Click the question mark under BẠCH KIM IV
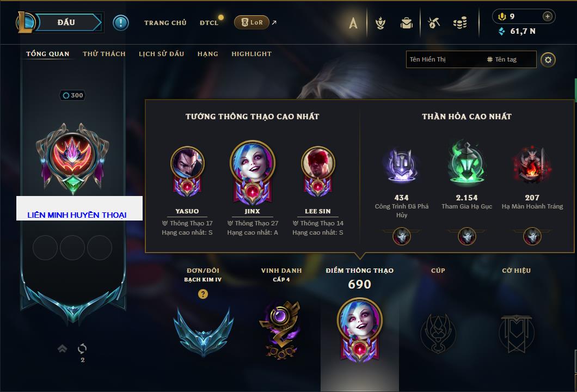577x392 pixels. coord(202,293)
